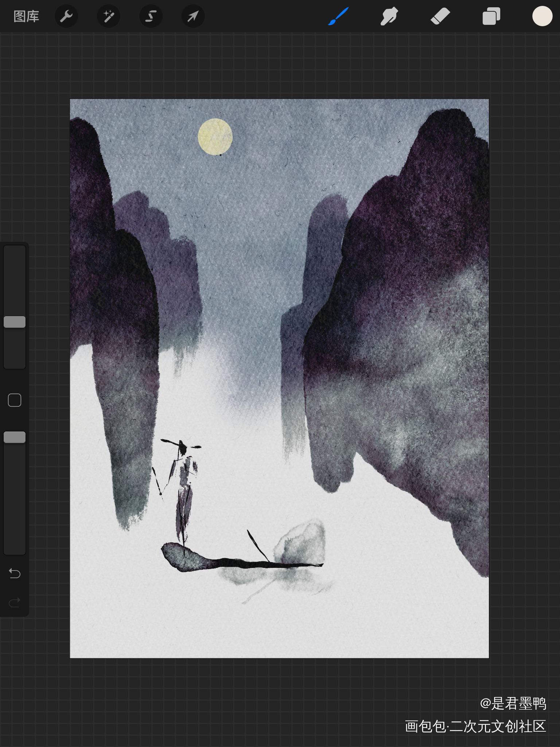Open the Actions wrench menu
The width and height of the screenshot is (560, 747).
[66, 16]
